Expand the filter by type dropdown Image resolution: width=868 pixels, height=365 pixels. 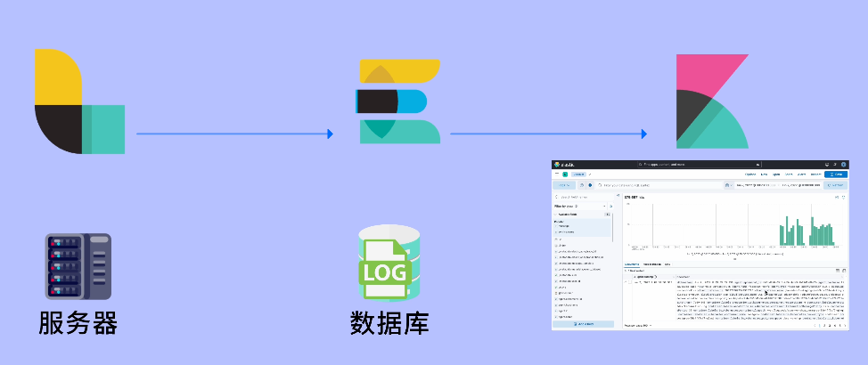coord(582,206)
